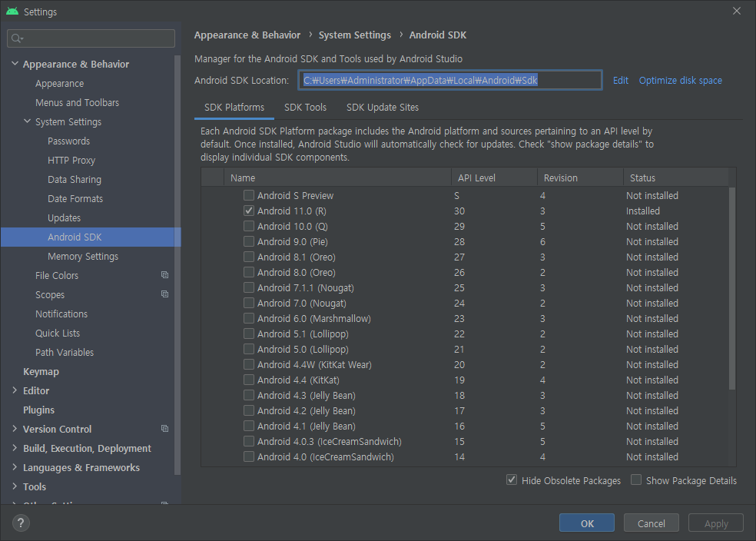Click the Android Studio logo in the title bar
The image size is (756, 541).
pos(12,11)
